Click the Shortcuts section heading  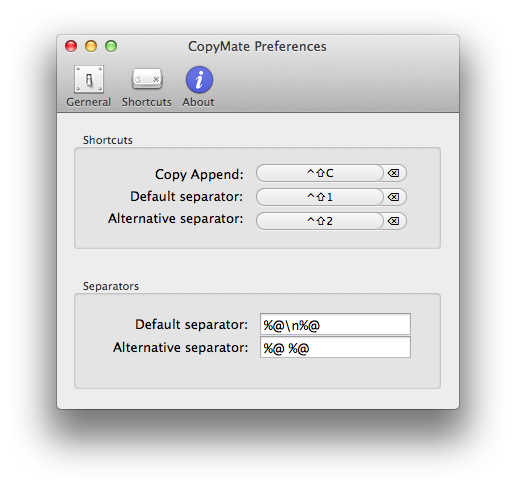pos(108,140)
